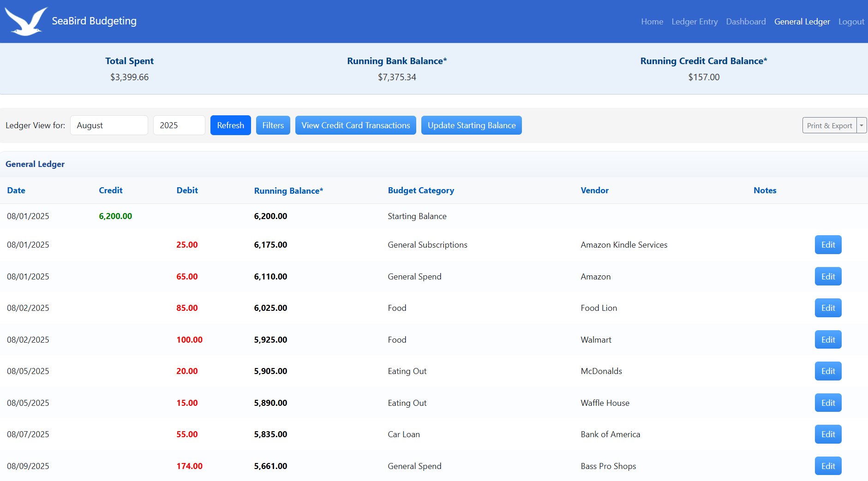Click the Notes column header
This screenshot has height=481, width=868.
[x=765, y=190]
